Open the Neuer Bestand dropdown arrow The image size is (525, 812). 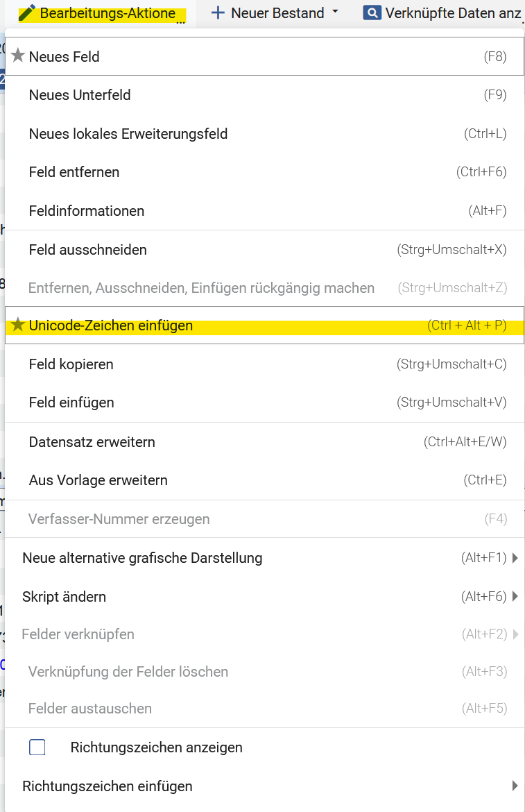coord(336,12)
